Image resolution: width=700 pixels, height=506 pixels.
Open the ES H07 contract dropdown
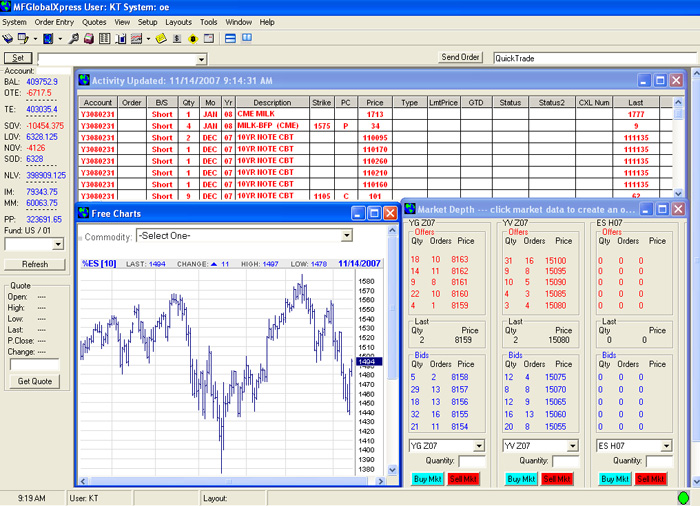tap(664, 445)
